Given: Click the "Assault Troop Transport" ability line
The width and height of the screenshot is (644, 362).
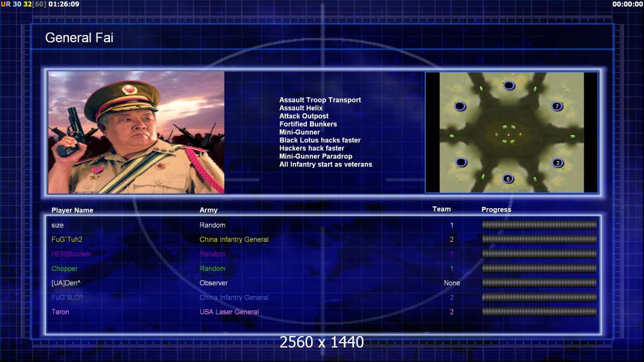Looking at the screenshot, I should (320, 100).
